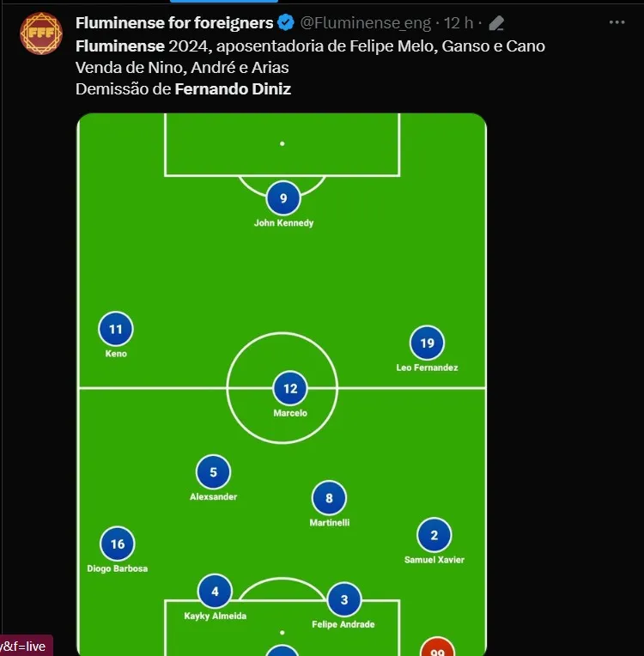Select Felipe Andrade's number 3 marker

tap(344, 600)
